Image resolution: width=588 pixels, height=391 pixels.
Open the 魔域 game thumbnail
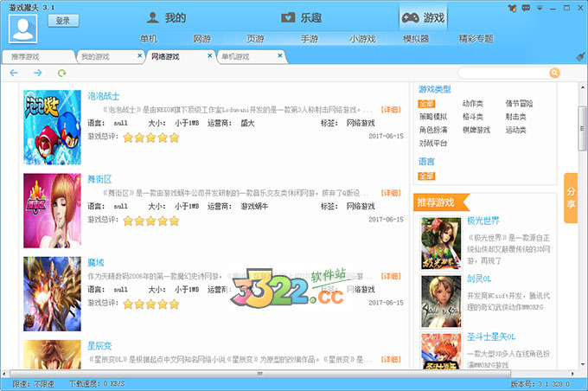52,294
